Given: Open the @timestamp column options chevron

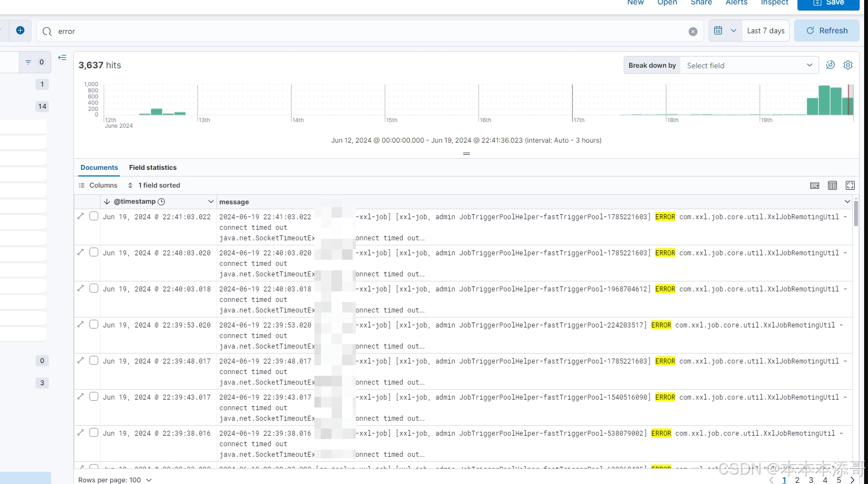Looking at the screenshot, I should [210, 201].
